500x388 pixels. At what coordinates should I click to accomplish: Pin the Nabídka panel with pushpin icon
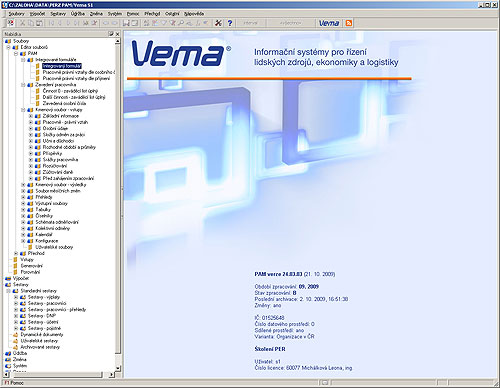(111, 34)
